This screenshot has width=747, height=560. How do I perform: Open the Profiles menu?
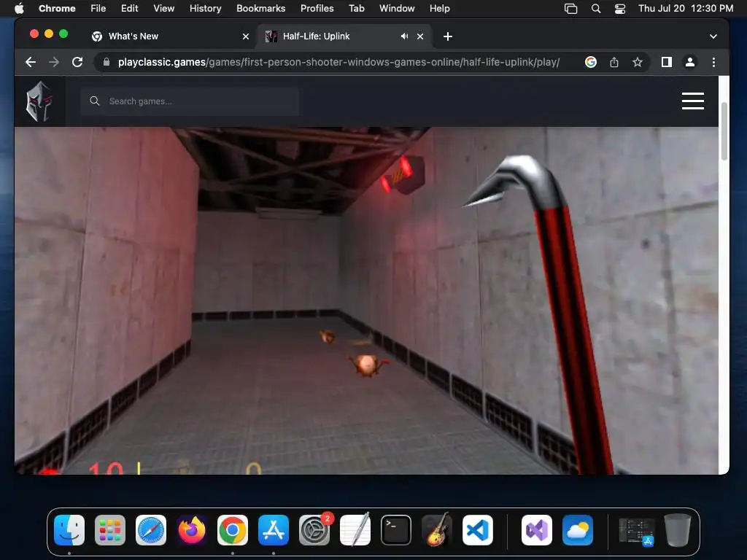317,8
